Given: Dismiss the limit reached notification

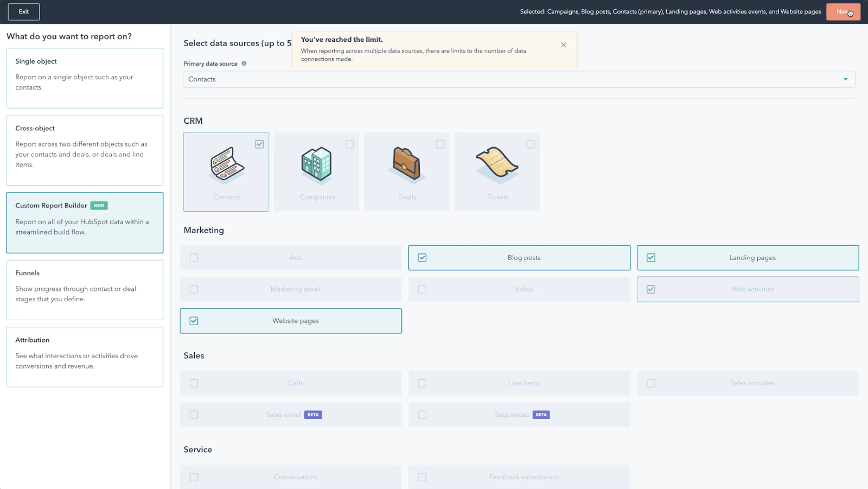Looking at the screenshot, I should [x=564, y=45].
